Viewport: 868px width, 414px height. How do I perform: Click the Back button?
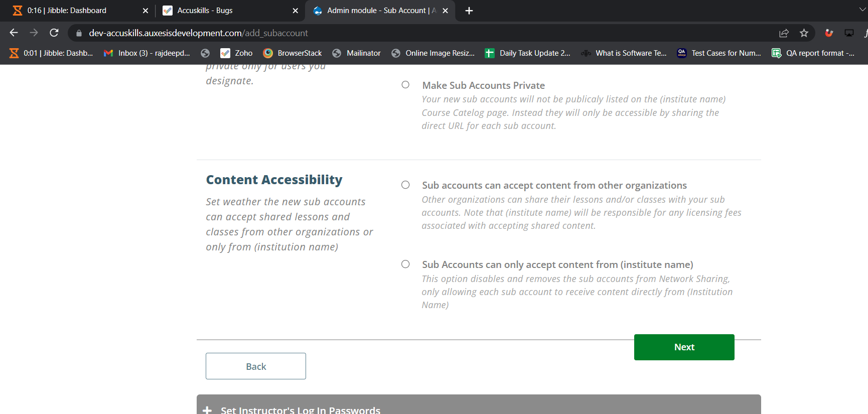[255, 366]
